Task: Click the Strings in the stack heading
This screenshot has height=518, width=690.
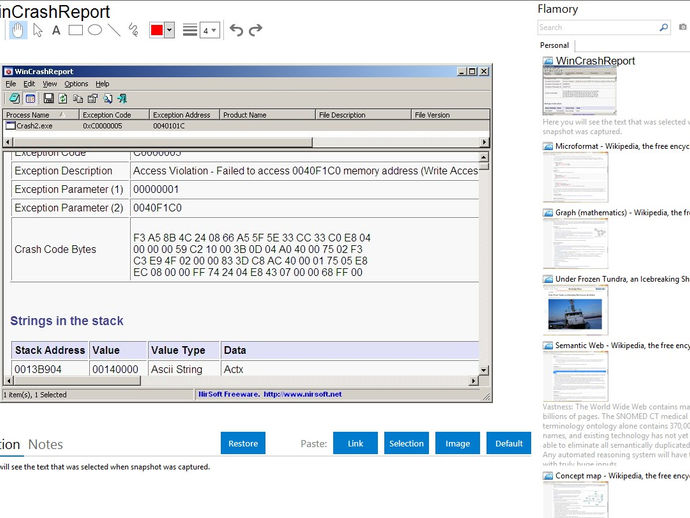Action: pyautogui.click(x=67, y=321)
